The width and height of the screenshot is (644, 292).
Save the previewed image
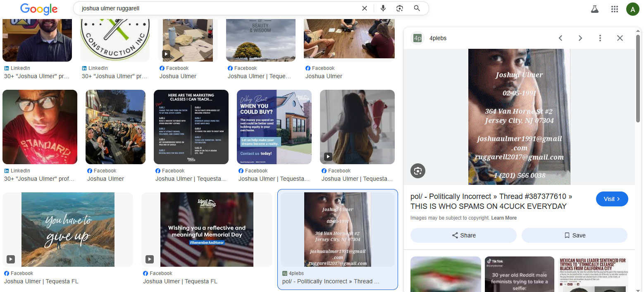[x=575, y=235]
